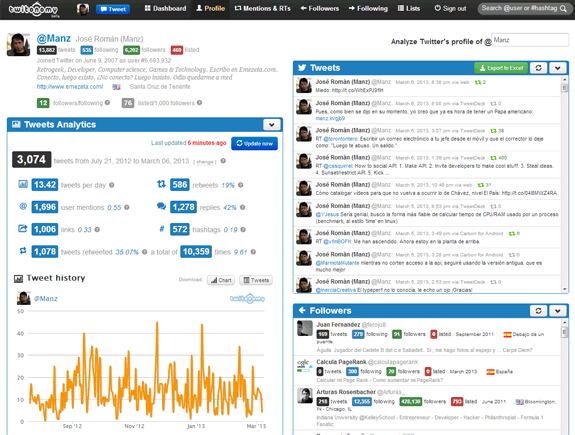Click the Tweets panel bird icon
Viewport: 575px width, 435px height.
[302, 67]
